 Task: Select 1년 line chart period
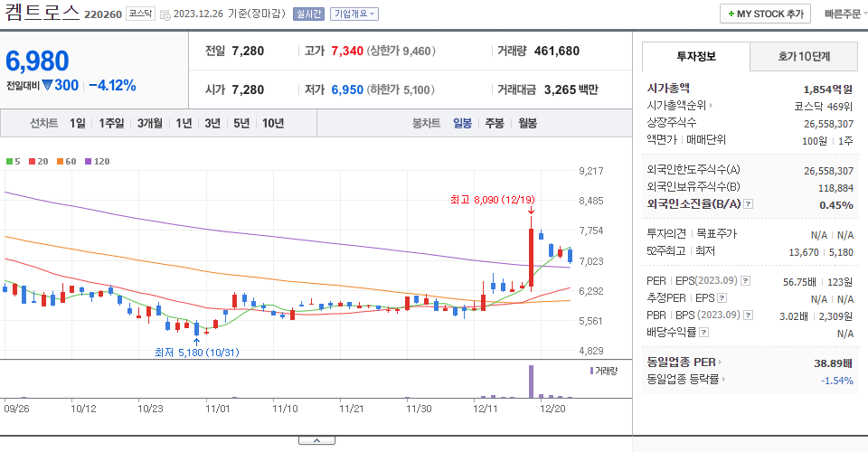click(x=184, y=123)
